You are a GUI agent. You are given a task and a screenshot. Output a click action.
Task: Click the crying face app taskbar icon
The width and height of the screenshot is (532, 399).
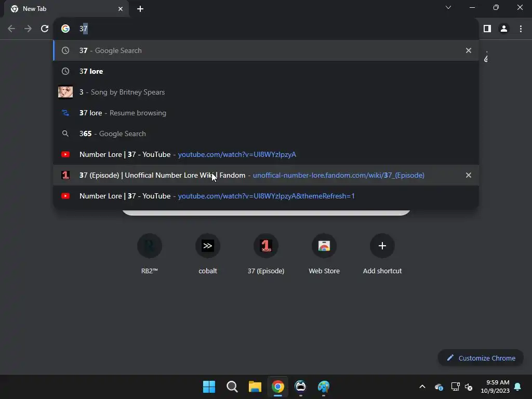(301, 387)
